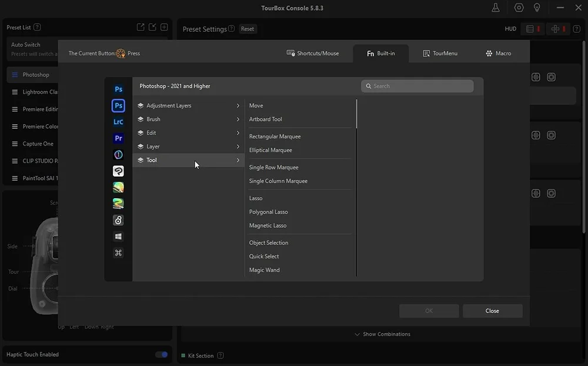Toggle the Haptic Touch Enabled switch

pos(162,354)
